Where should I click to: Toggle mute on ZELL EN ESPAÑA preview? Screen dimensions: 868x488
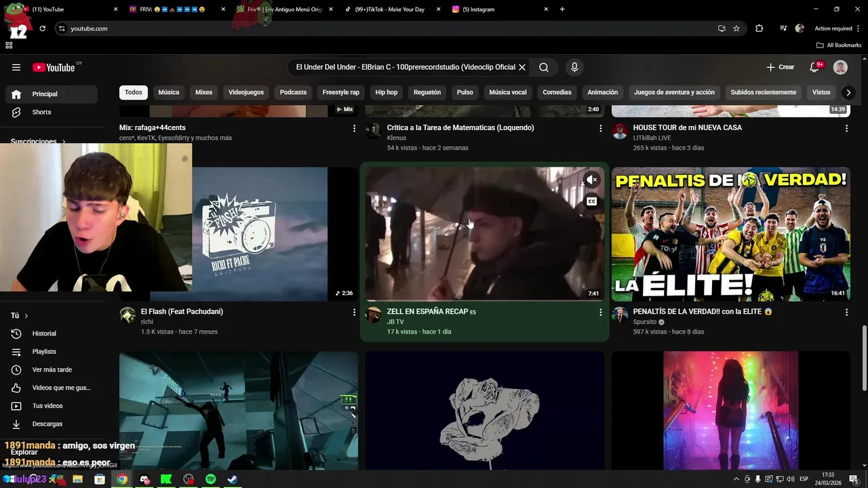pos(592,180)
